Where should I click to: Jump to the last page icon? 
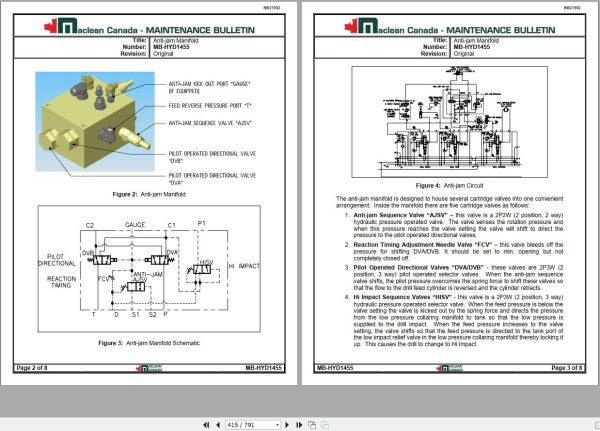coord(299,425)
